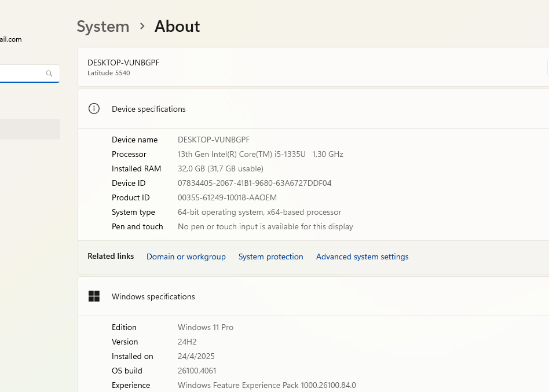Click the Related links label
This screenshot has height=392, width=549.
(x=111, y=256)
